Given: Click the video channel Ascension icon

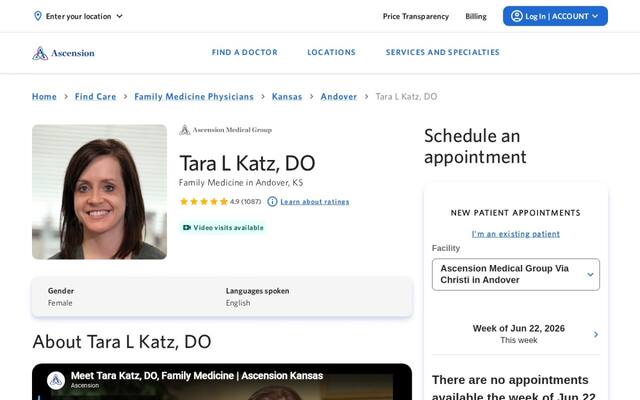Looking at the screenshot, I should 56,380.
